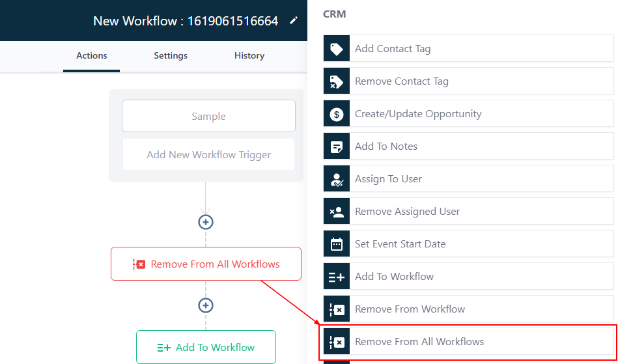Image resolution: width=618 pixels, height=364 pixels.
Task: Click the Add To Workflow list icon
Action: (337, 277)
